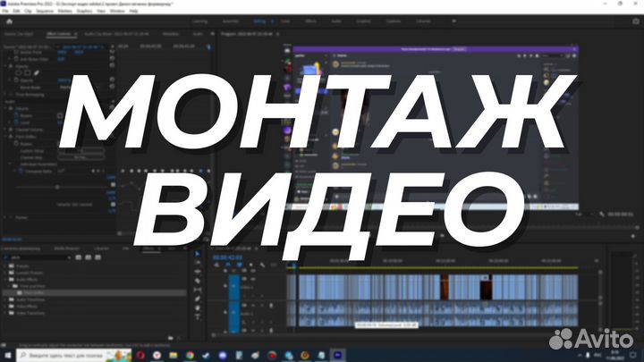Select the Pen tool in the tools panel

tap(198, 299)
